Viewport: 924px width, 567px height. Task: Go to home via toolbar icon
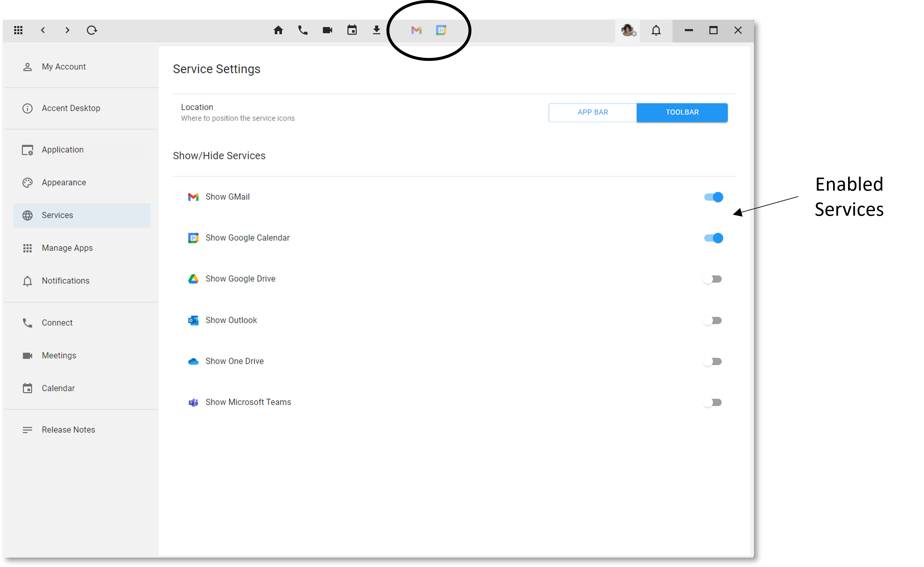278,30
